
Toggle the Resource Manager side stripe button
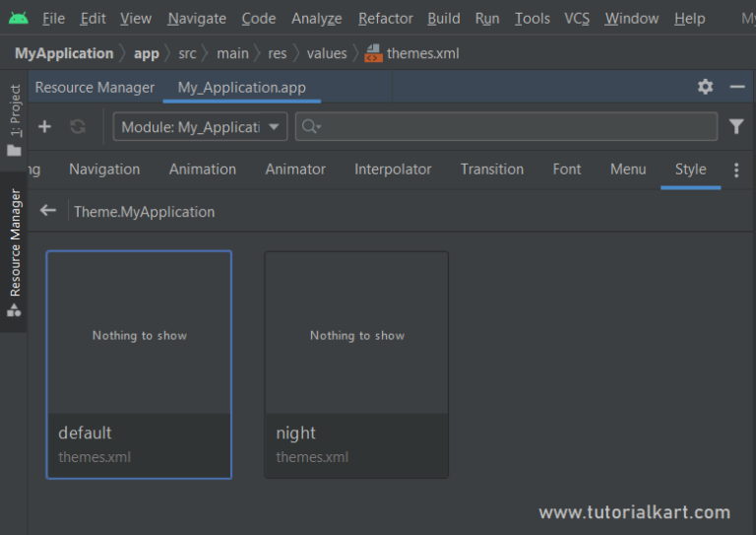click(x=15, y=252)
